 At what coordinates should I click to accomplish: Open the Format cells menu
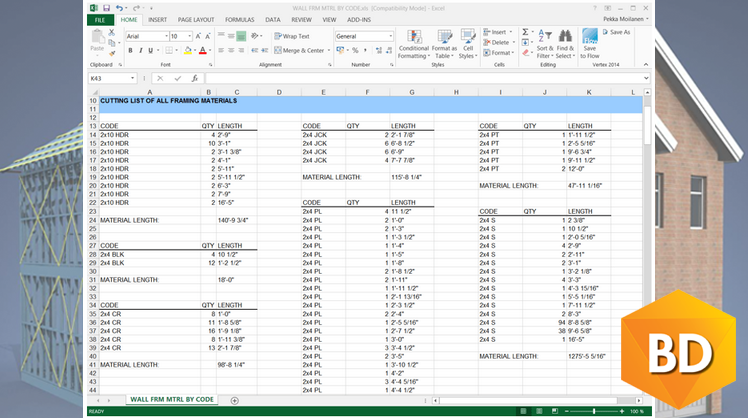pyautogui.click(x=499, y=53)
